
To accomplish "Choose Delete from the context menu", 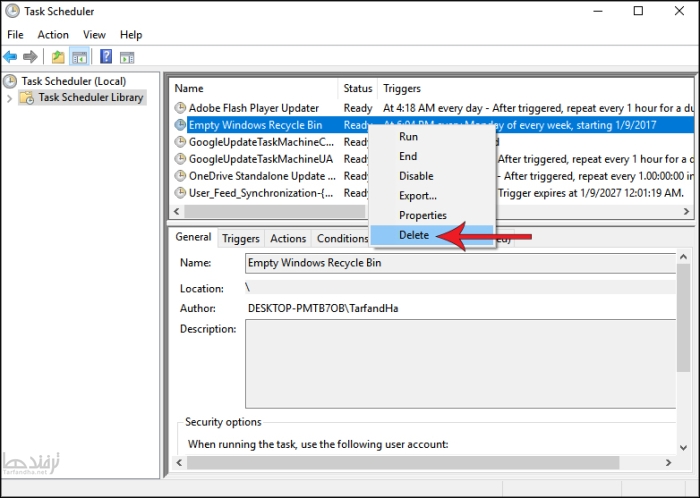I will [432, 235].
